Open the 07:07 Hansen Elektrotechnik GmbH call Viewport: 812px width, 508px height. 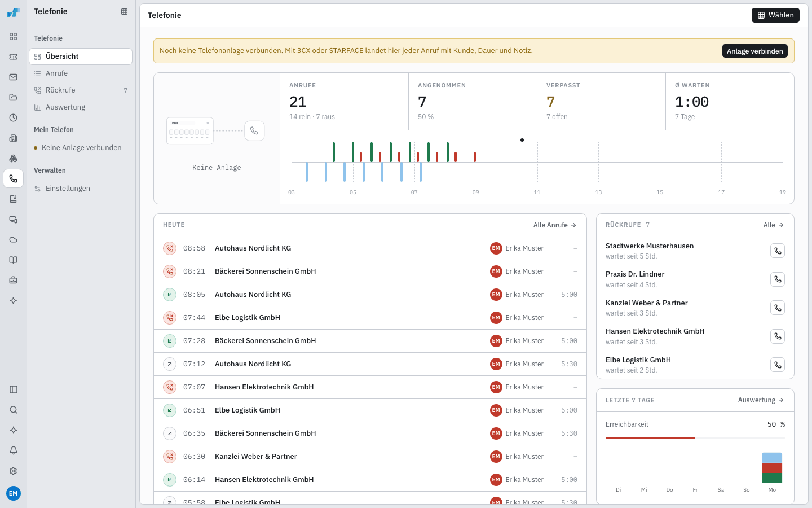370,387
